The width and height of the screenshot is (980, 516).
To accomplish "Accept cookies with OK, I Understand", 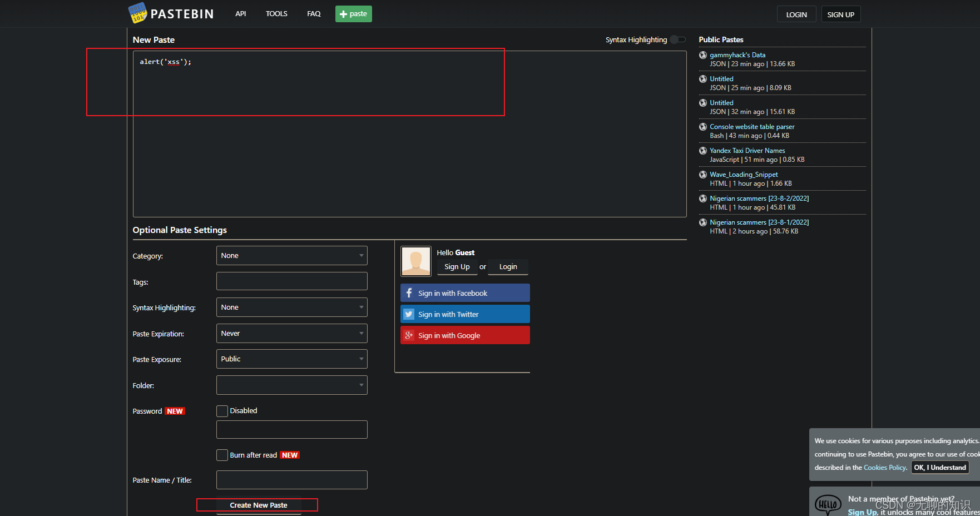I will point(940,468).
